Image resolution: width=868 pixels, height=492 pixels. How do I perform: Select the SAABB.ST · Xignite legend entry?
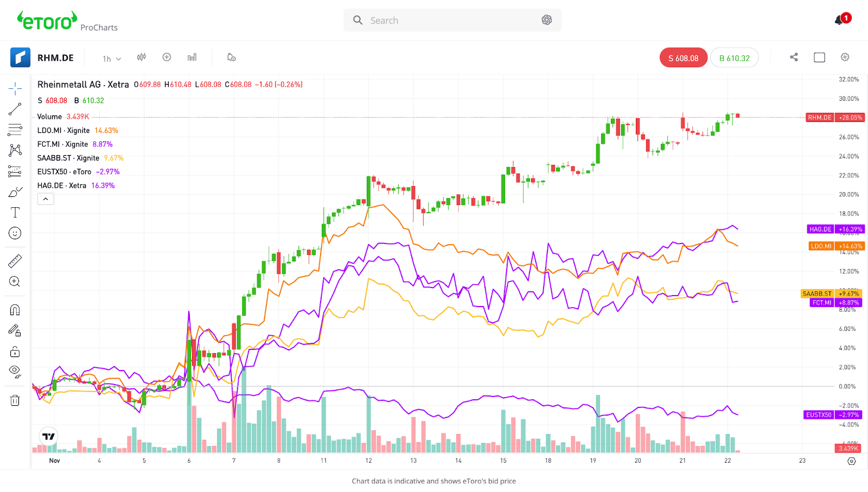(80, 158)
